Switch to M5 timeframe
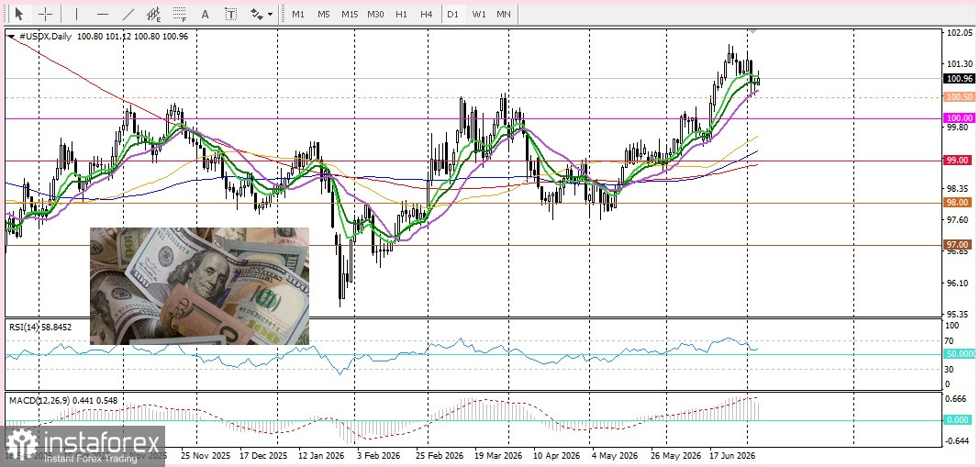Image resolution: width=980 pixels, height=467 pixels. [x=323, y=14]
